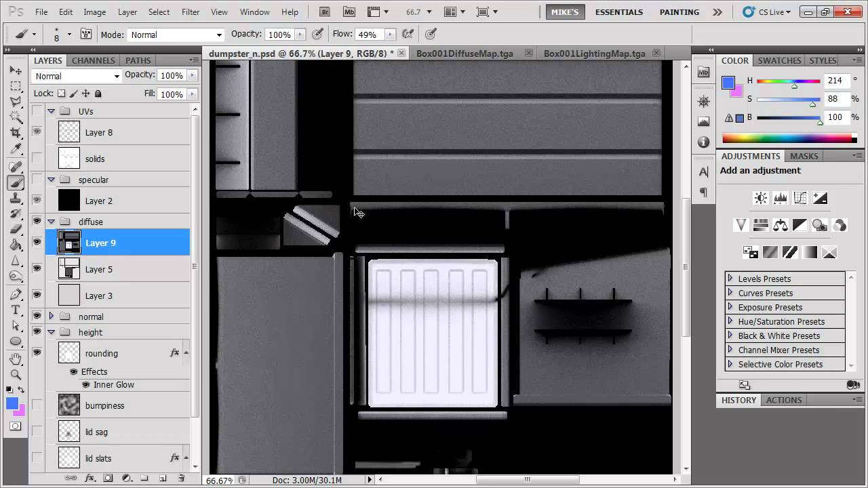Collapse the specular layer group

(51, 180)
